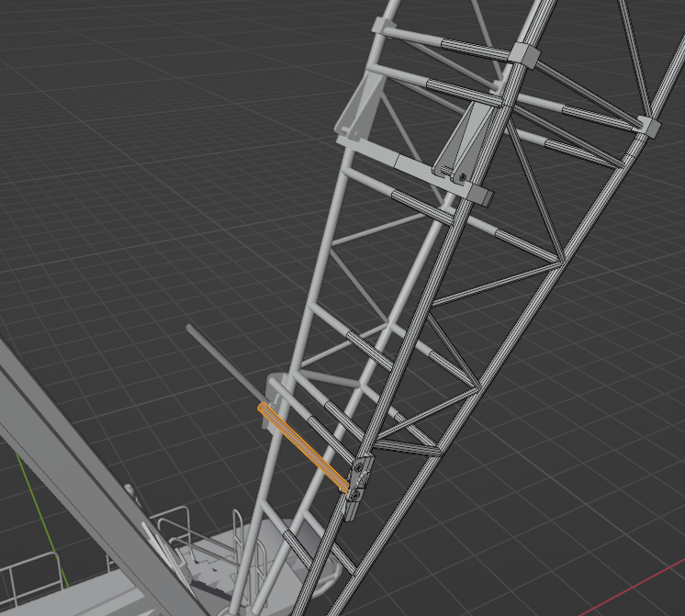The image size is (685, 616).
Task: Select the orange-highlighted crossbar on the crane boom
Action: [x=304, y=448]
